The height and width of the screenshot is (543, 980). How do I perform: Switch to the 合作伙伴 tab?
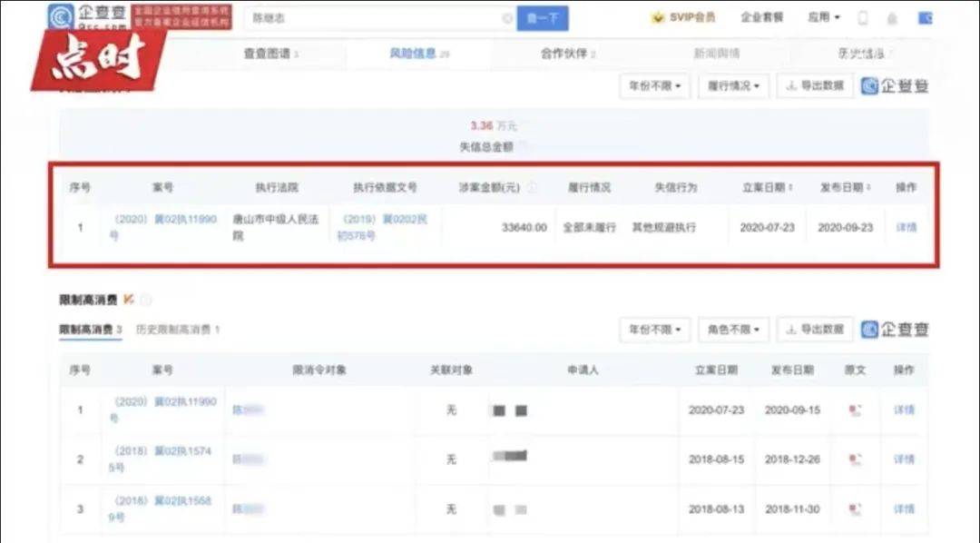568,54
